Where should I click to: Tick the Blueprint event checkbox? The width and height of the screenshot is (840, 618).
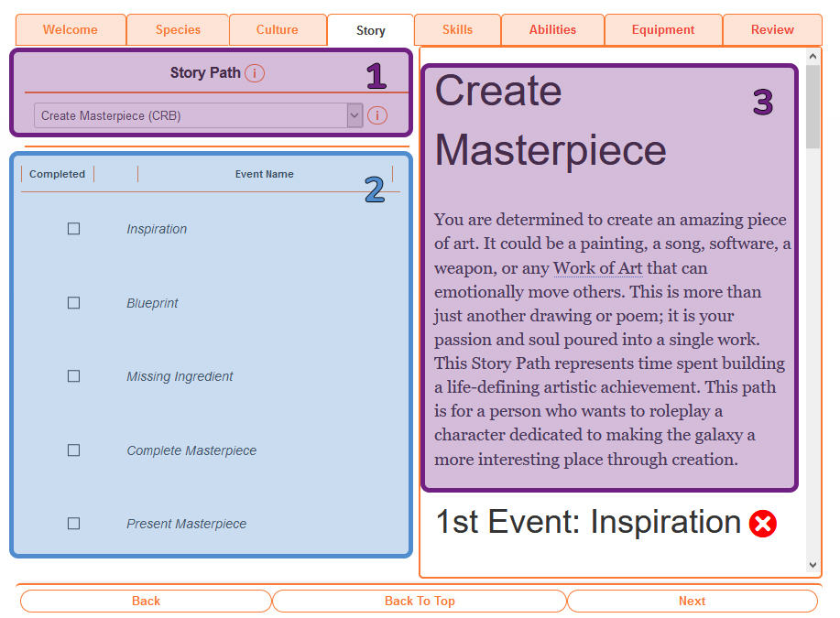pyautogui.click(x=74, y=303)
